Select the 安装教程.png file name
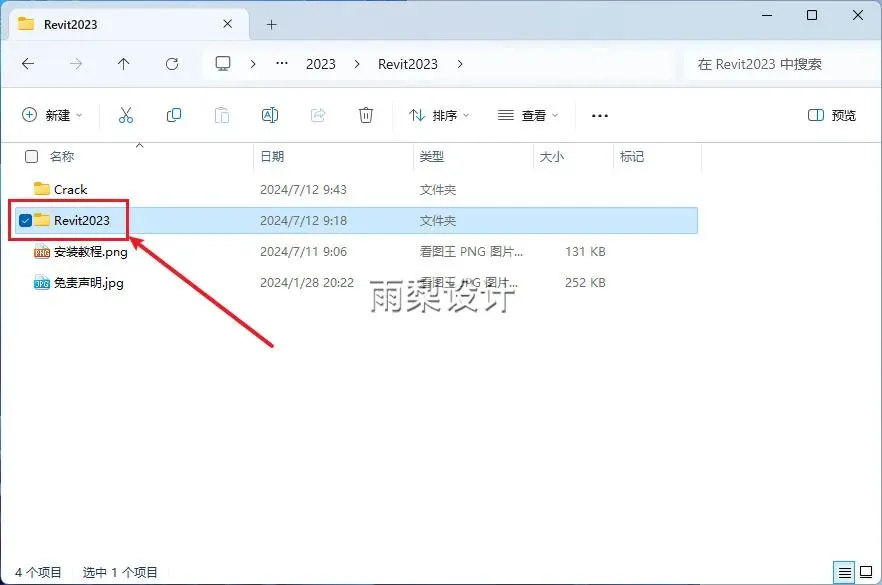882x585 pixels. tap(91, 251)
